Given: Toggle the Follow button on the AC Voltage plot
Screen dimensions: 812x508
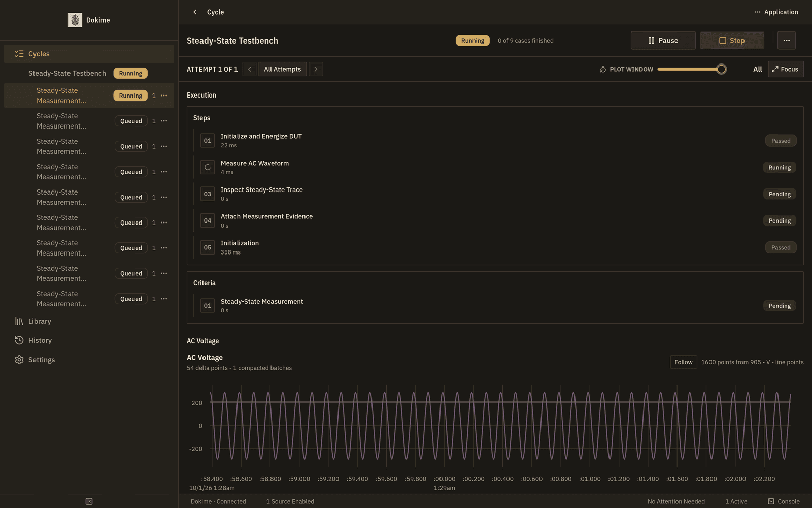Looking at the screenshot, I should pos(684,362).
